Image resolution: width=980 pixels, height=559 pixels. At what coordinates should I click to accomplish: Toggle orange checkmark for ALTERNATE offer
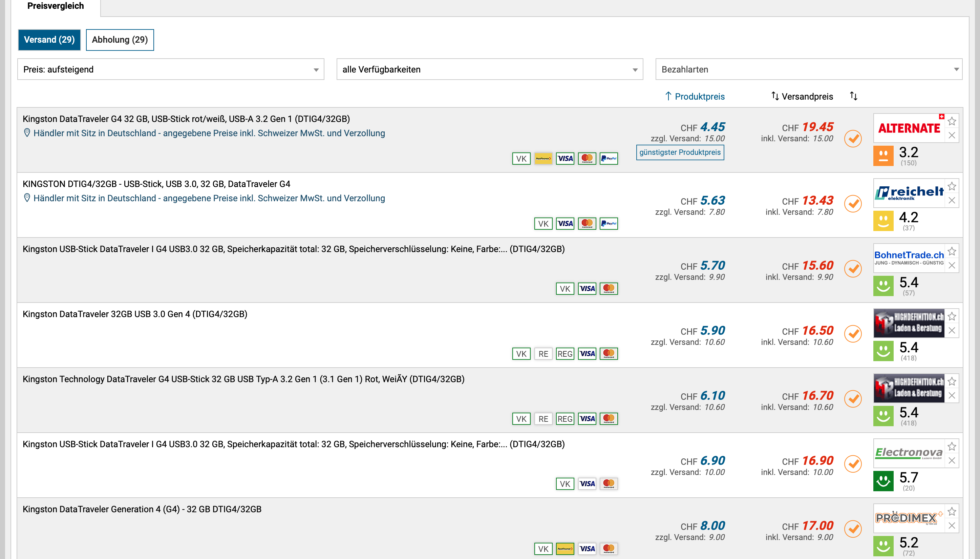pos(853,139)
